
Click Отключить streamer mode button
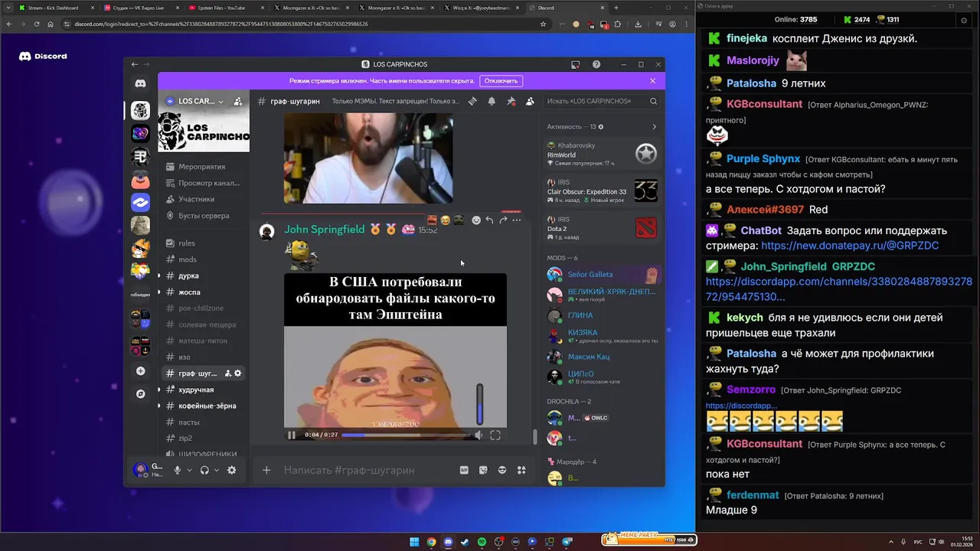[501, 80]
